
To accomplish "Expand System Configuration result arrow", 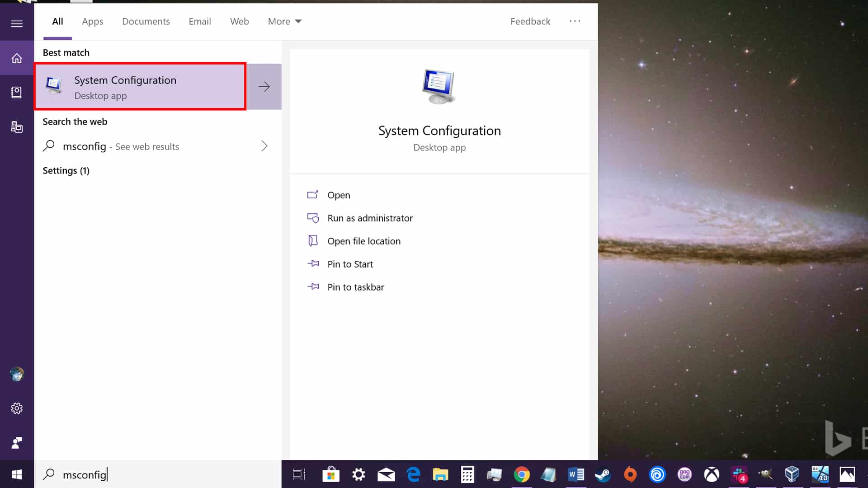I will tap(264, 87).
